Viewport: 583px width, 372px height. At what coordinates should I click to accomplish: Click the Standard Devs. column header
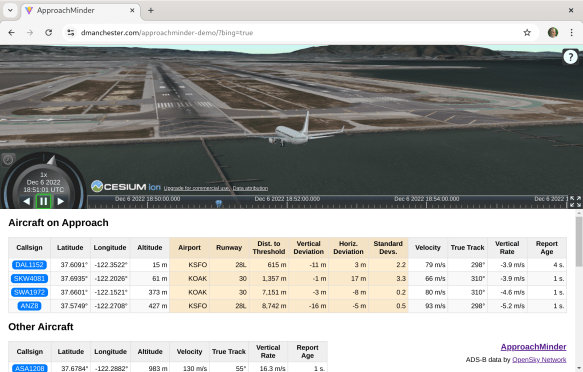click(x=388, y=248)
